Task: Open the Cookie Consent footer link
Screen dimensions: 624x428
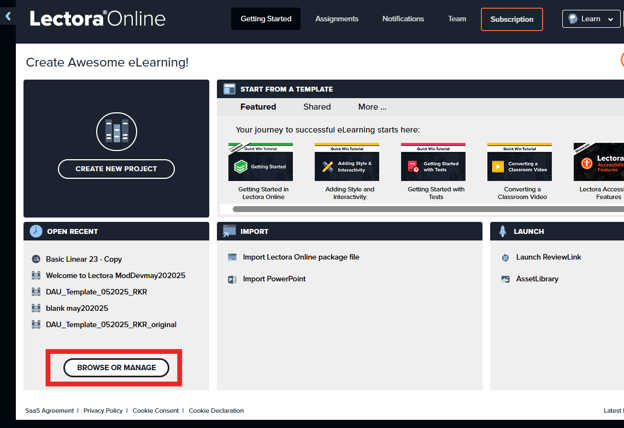Action: coord(156,410)
